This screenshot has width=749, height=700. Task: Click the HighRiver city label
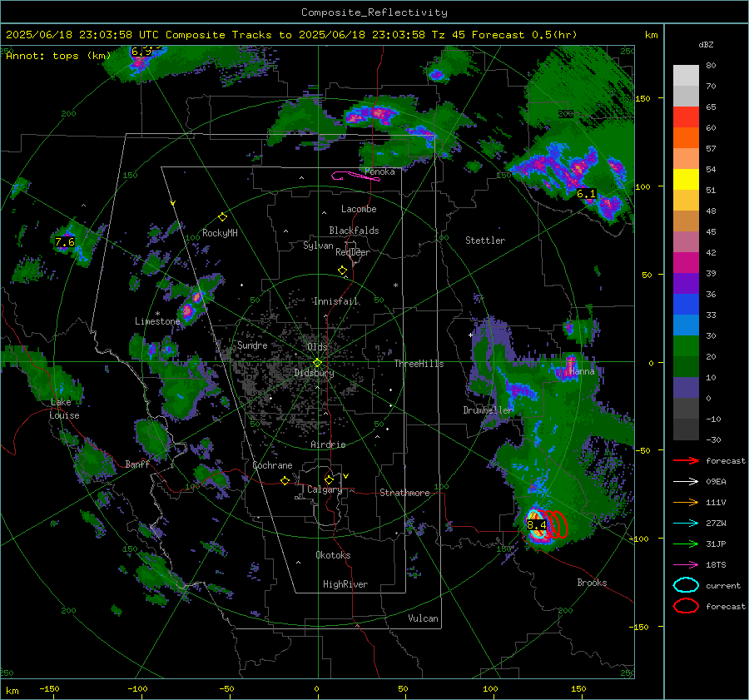point(345,584)
